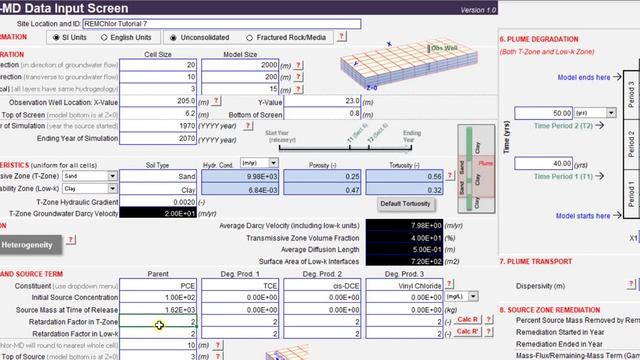Click help icon next to model size 15
The image size is (640, 360).
point(298,89)
